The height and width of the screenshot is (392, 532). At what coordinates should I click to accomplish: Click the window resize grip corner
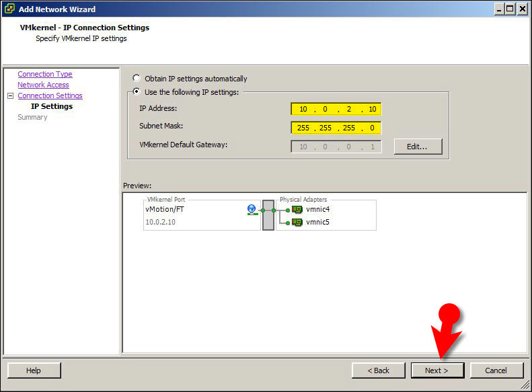point(525,385)
